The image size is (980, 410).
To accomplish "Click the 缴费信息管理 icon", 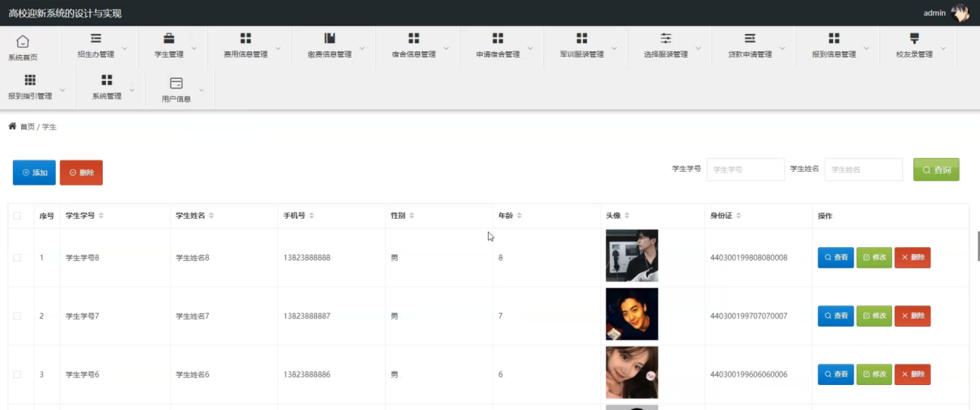I will click(x=330, y=38).
